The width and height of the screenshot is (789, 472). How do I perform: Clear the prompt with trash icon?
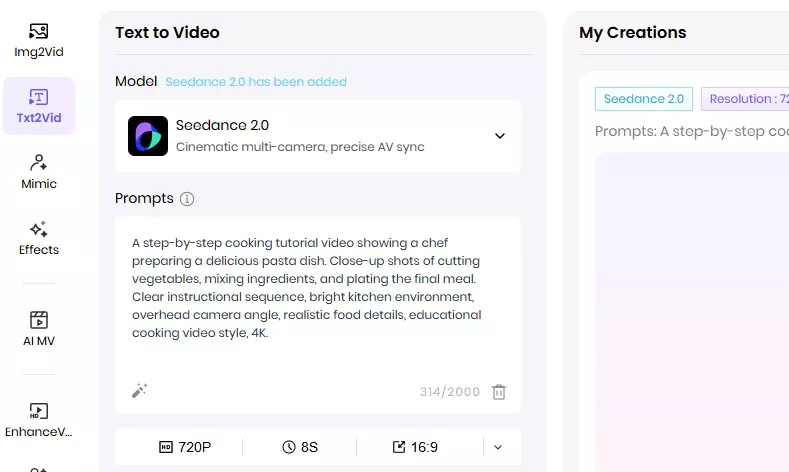(499, 391)
